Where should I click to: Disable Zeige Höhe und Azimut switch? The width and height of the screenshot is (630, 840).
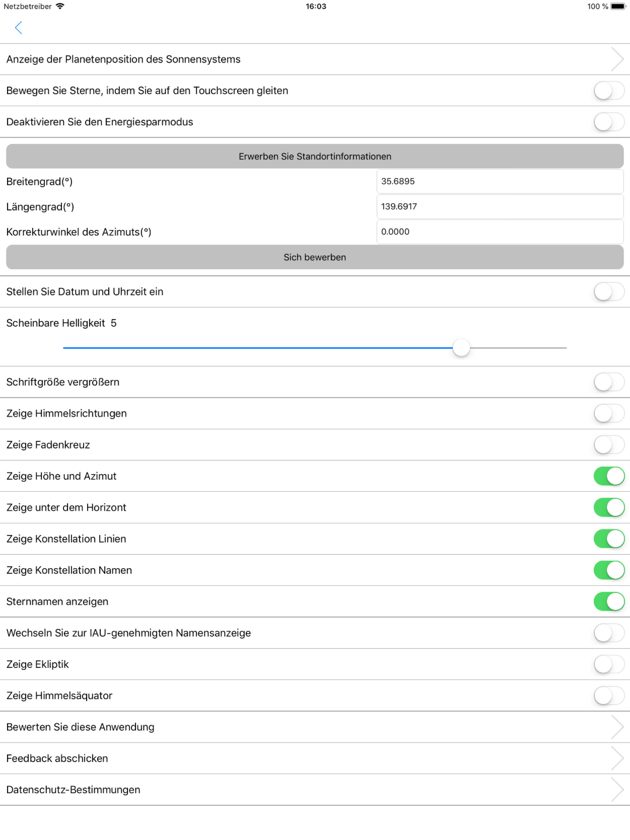[609, 476]
